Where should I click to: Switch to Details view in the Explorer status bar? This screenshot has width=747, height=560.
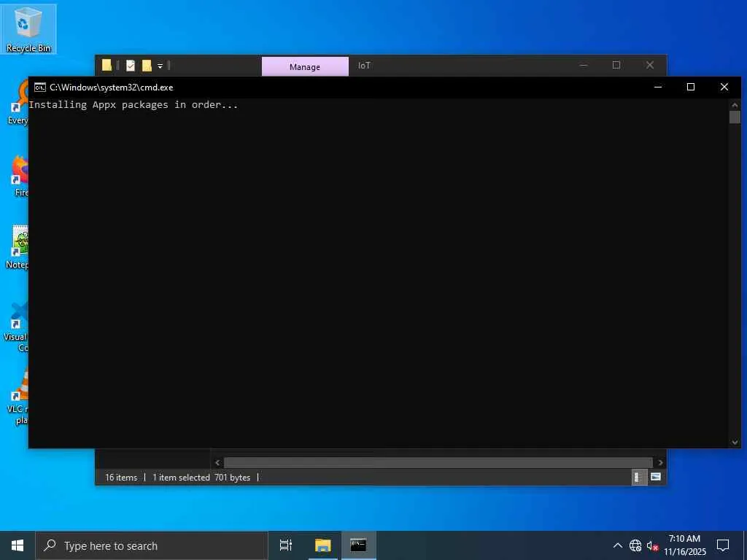[x=639, y=477]
